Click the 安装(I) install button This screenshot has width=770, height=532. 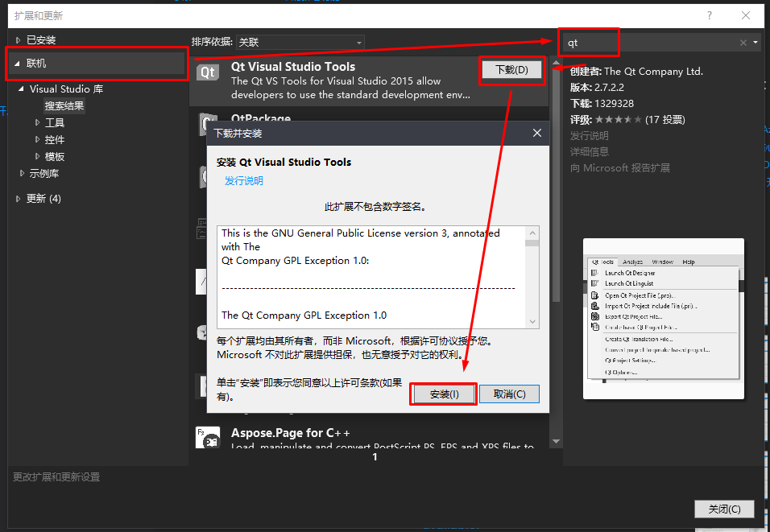click(x=443, y=394)
